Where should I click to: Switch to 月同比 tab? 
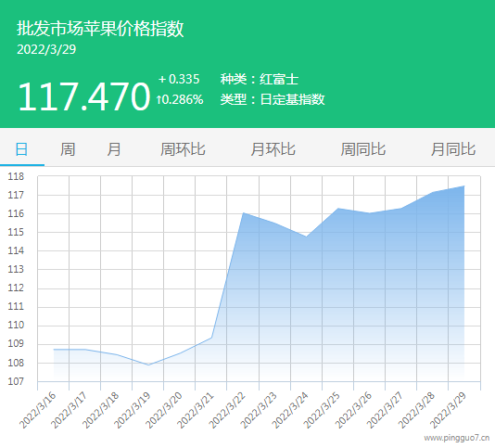[x=453, y=149]
